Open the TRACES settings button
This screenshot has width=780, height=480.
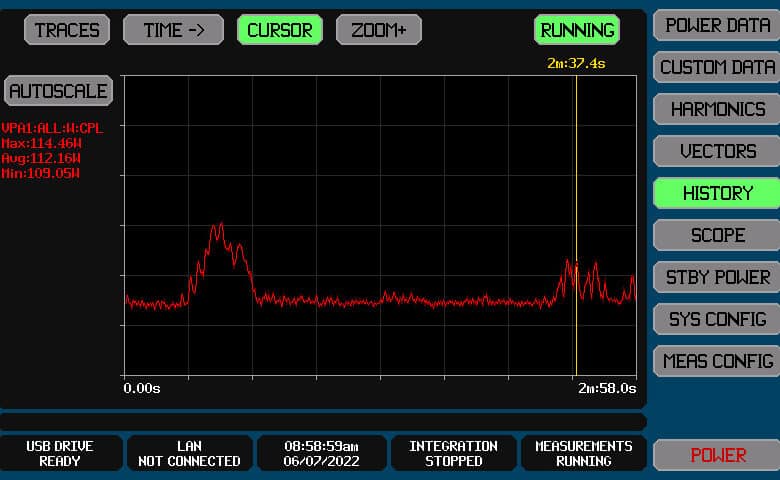67,30
